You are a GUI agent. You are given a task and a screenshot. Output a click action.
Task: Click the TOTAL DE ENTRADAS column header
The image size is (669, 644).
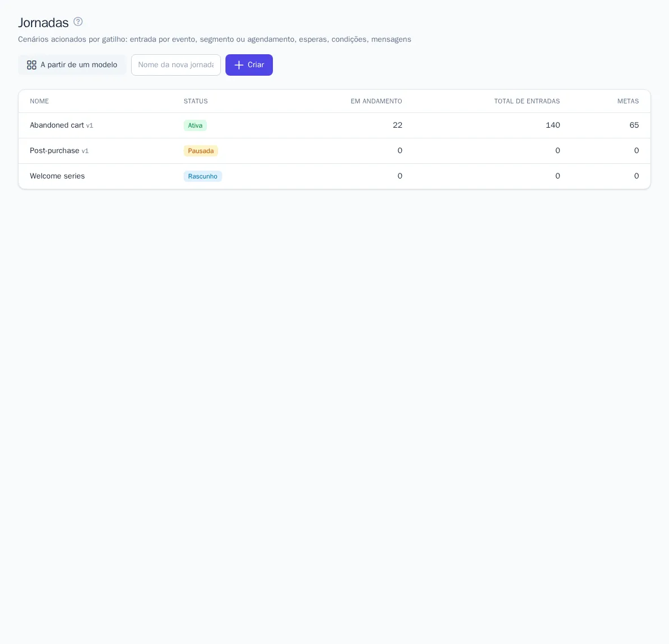(x=527, y=101)
